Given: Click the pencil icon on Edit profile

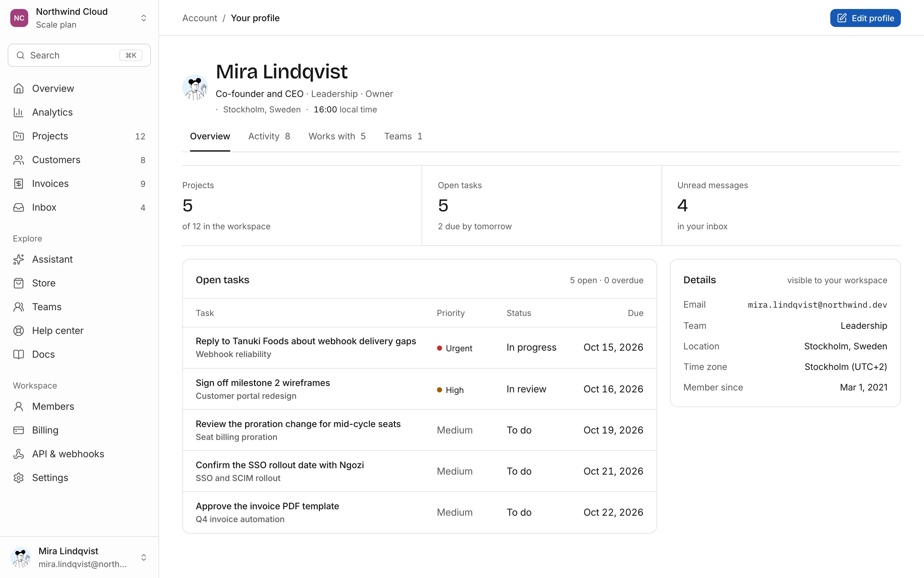Looking at the screenshot, I should (x=842, y=18).
